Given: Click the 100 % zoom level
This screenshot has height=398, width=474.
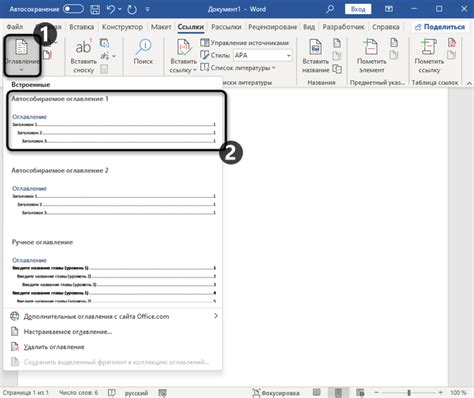Looking at the screenshot, I should (x=458, y=393).
